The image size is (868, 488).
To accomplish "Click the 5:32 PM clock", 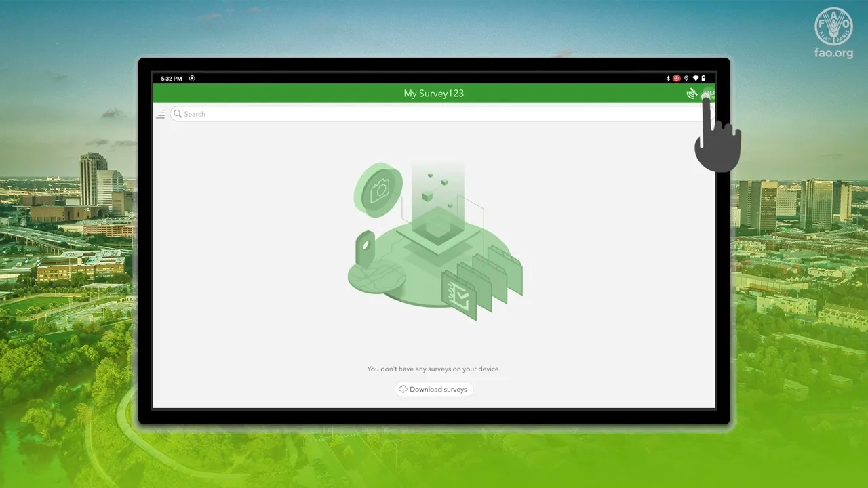I will [172, 79].
